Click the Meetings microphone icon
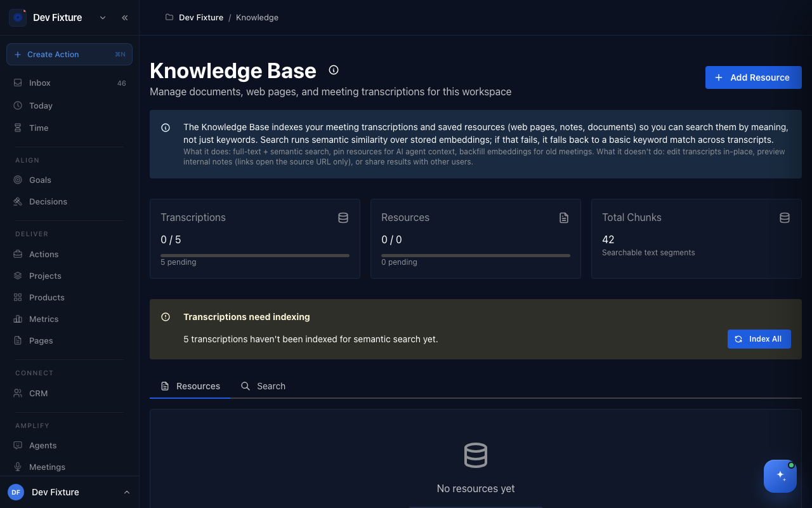 coord(18,467)
